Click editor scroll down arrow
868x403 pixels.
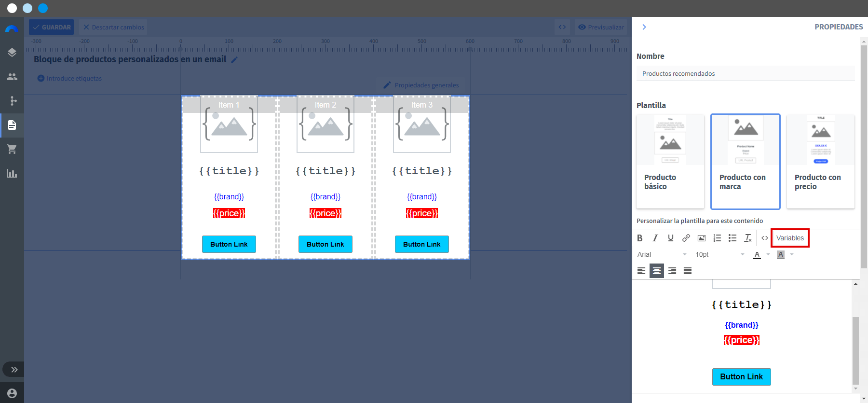coord(856,389)
